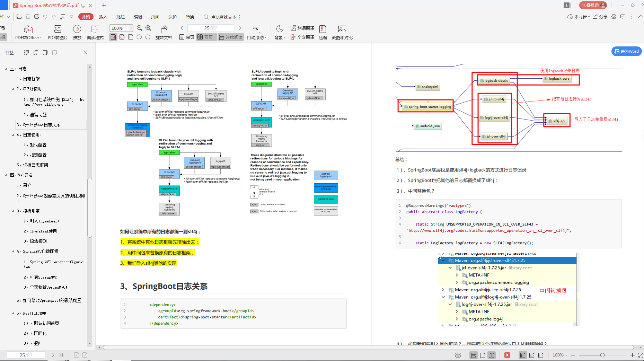Enter 阅读模式 reading mode

point(95,33)
